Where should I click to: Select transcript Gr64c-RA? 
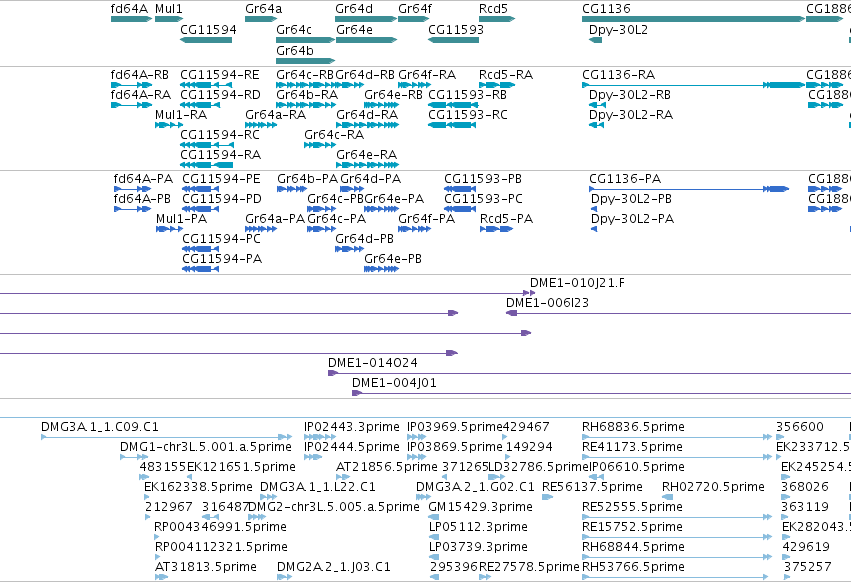pos(334,135)
